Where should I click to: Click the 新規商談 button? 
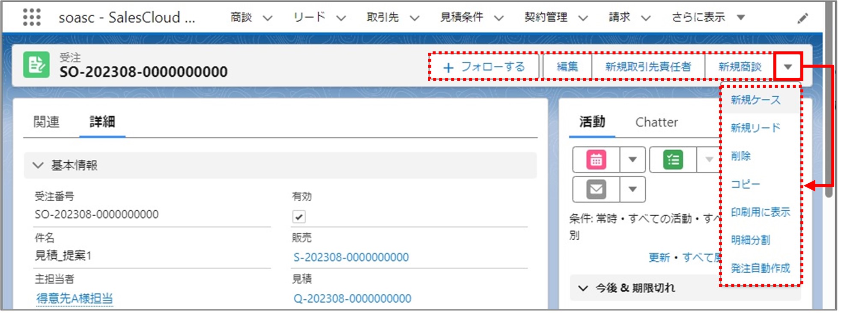tap(740, 67)
